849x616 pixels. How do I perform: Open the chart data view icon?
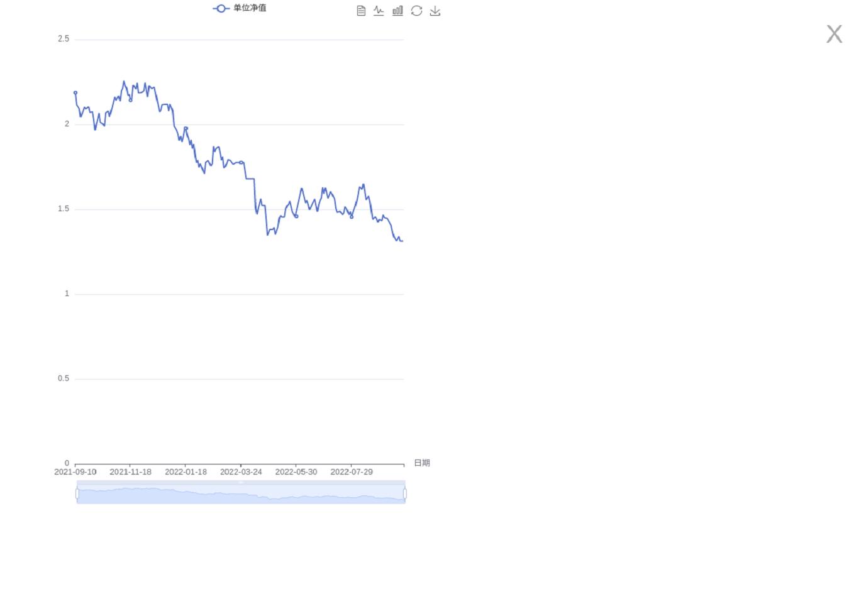point(361,11)
